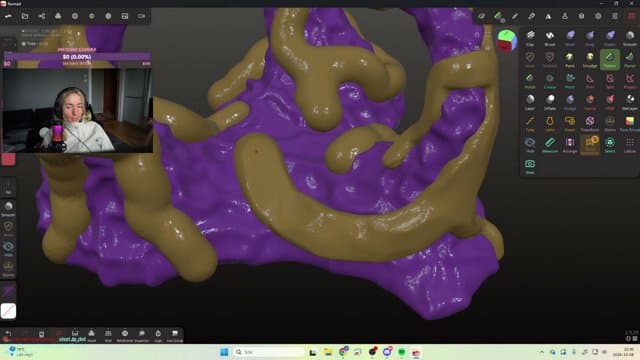
Task: Open the symmetry triangle menu in top bar
Action: [x=548, y=16]
